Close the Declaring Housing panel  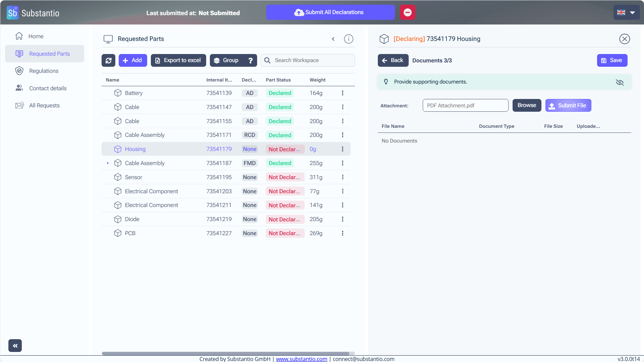coord(624,39)
